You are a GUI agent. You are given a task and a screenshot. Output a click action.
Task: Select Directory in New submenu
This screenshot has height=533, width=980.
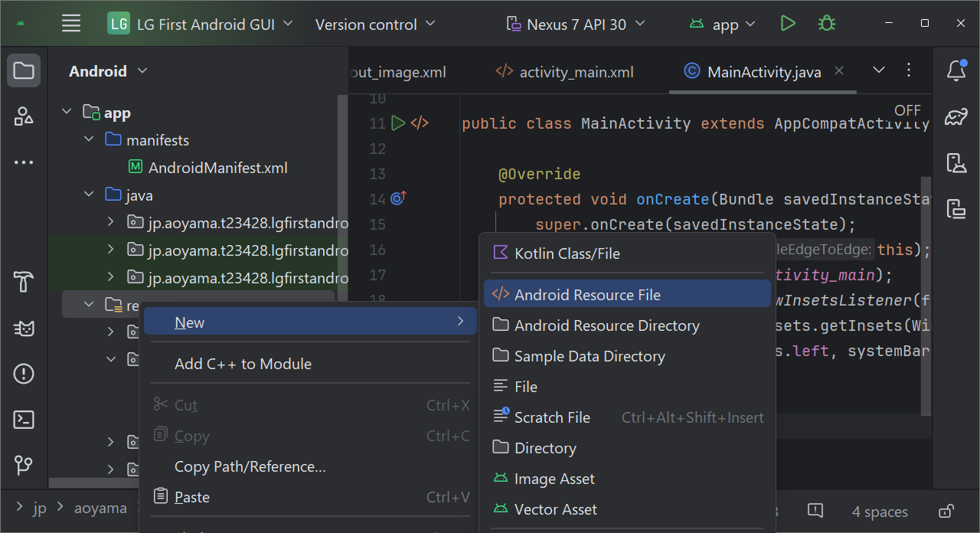(x=627, y=448)
